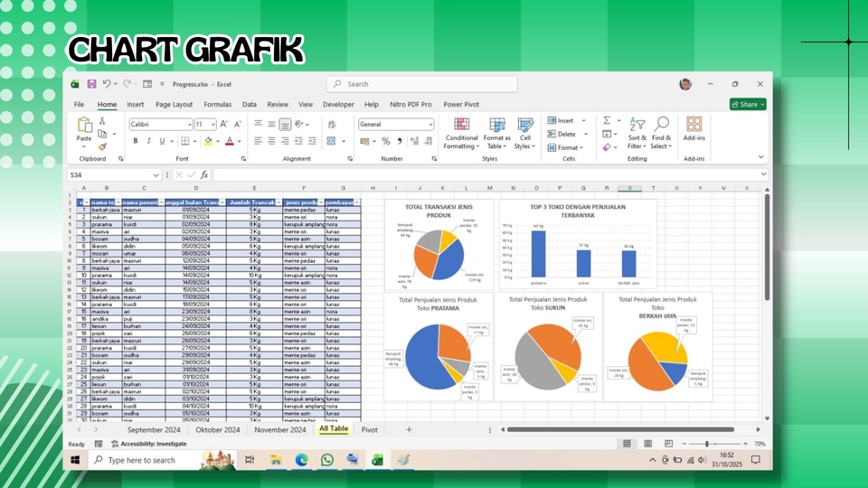868x488 pixels.
Task: Open the Find & Select magnifier
Action: tap(662, 133)
